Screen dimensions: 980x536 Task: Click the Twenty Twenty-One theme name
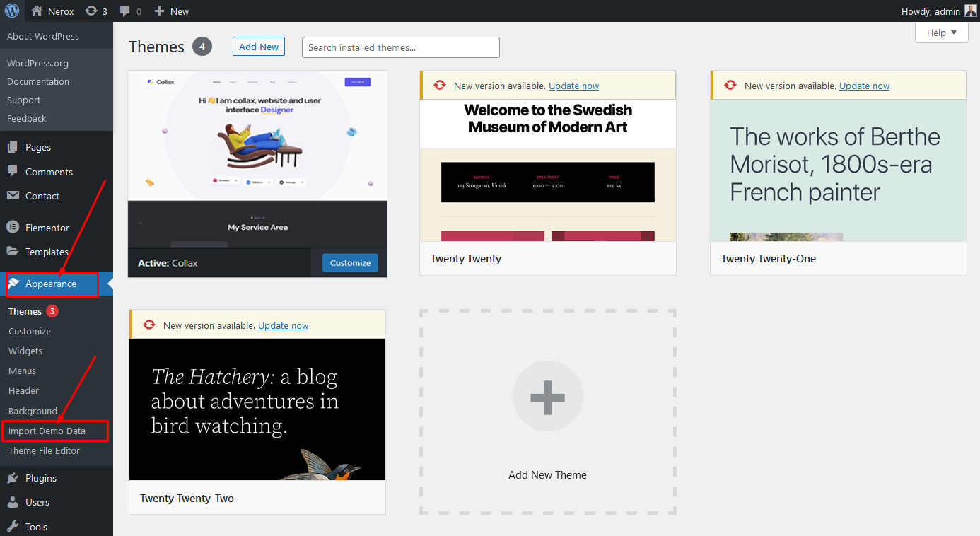point(769,259)
